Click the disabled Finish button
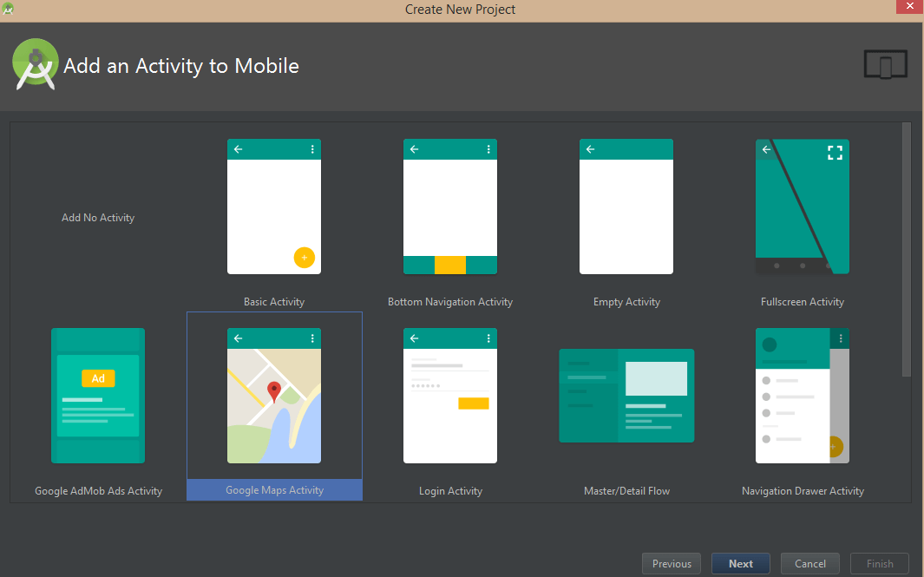This screenshot has height=577, width=924. coord(880,563)
